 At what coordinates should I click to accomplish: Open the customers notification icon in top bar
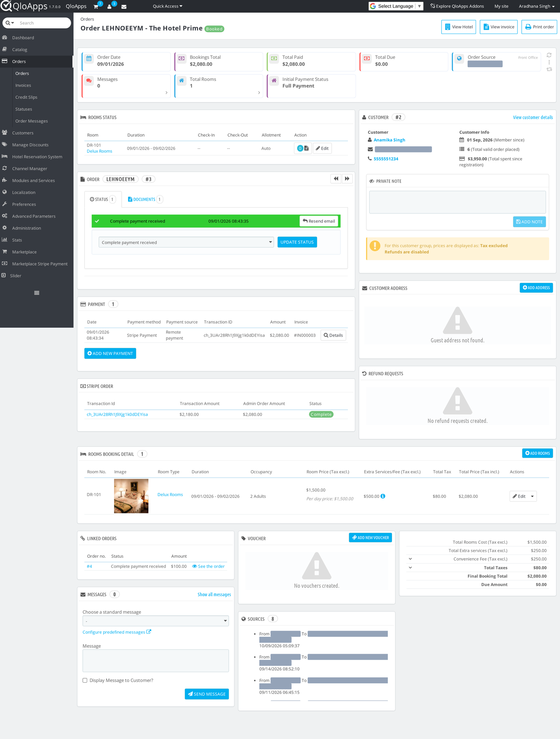tap(110, 6)
